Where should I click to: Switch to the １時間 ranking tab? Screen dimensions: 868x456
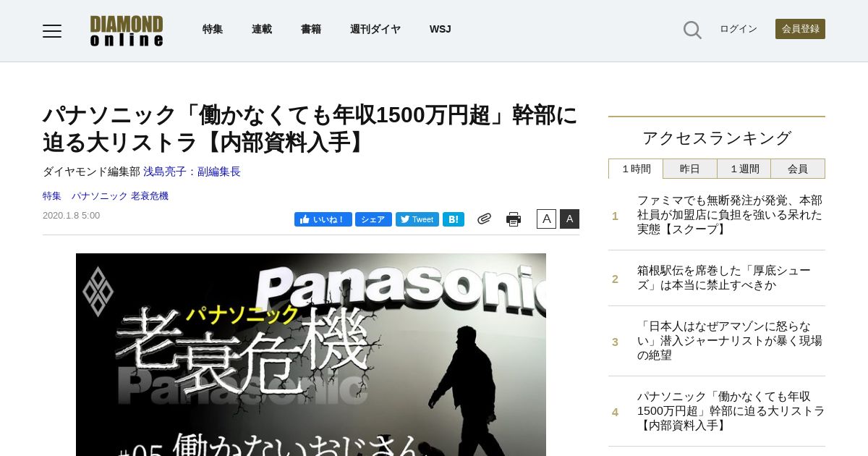pyautogui.click(x=636, y=169)
